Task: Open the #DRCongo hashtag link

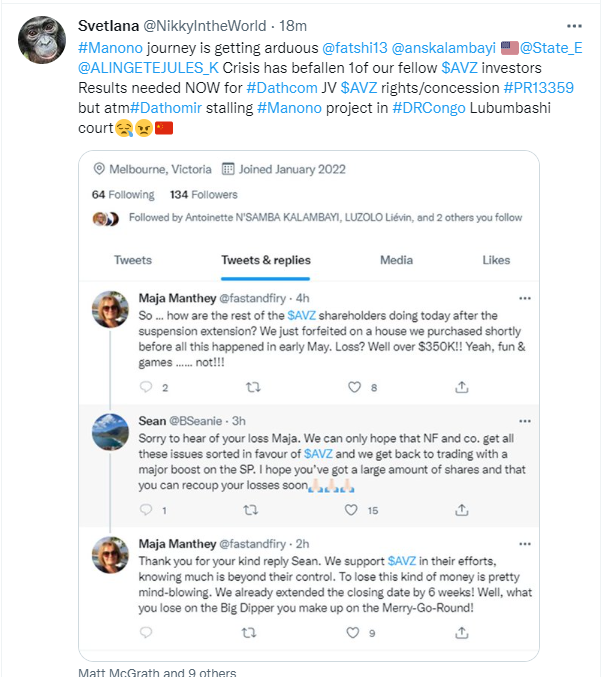Action: [429, 107]
